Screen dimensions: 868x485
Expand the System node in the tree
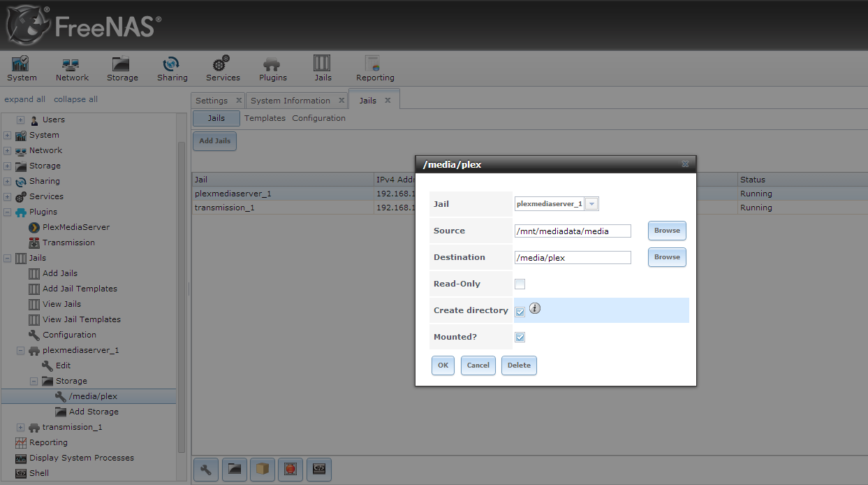(x=7, y=136)
